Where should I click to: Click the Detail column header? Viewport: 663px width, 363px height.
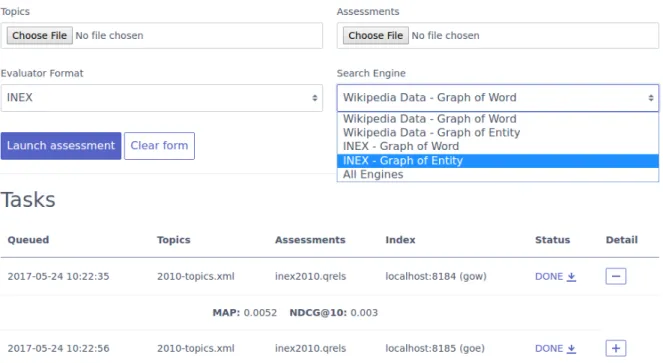622,240
